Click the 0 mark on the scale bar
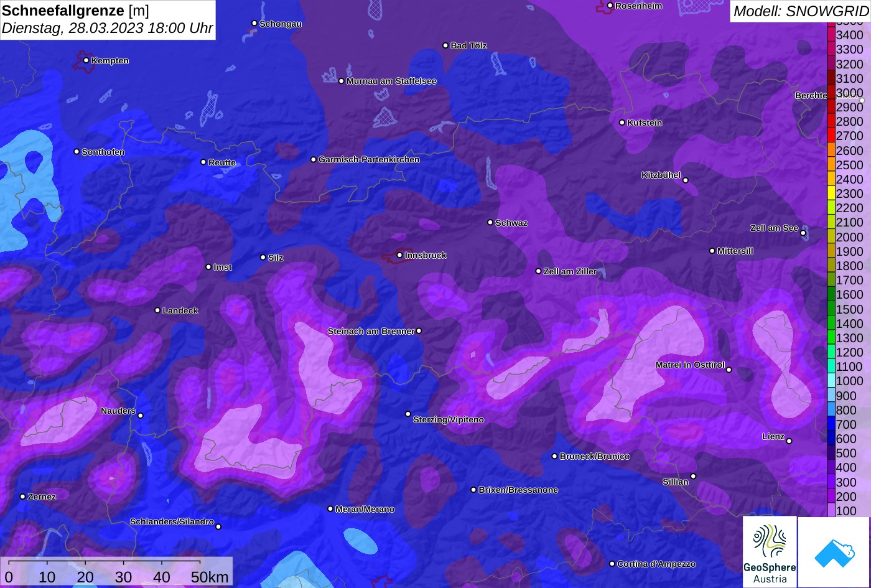The height and width of the screenshot is (588, 871). point(9,577)
